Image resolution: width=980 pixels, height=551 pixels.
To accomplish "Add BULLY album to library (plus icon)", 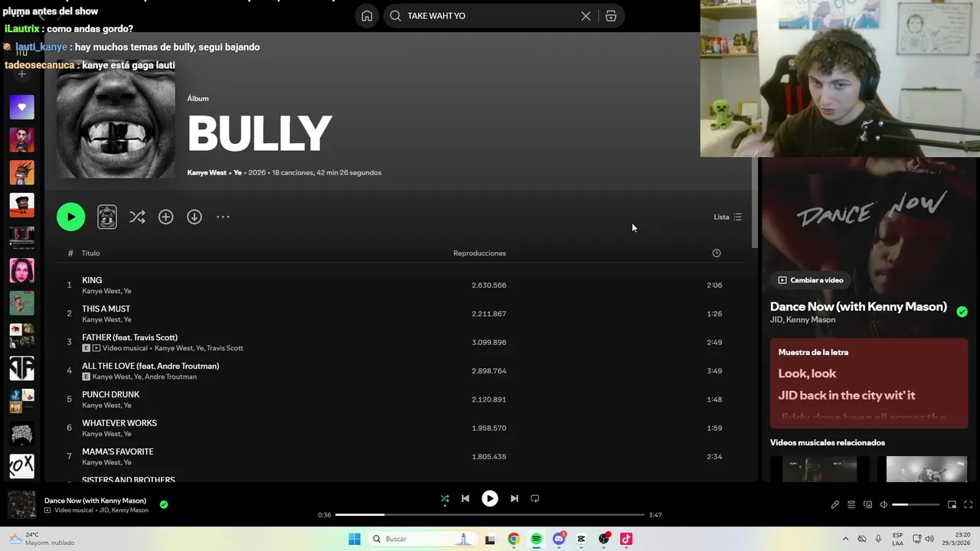I will [x=165, y=217].
